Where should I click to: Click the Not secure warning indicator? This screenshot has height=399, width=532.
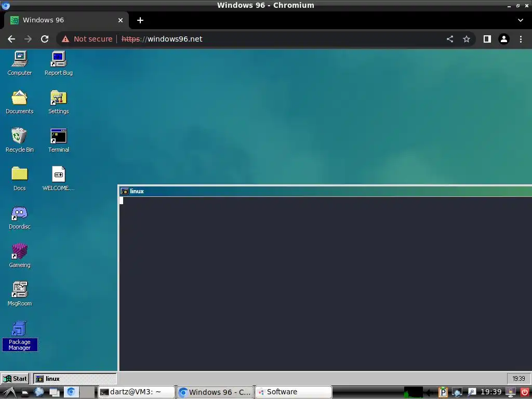(x=87, y=39)
